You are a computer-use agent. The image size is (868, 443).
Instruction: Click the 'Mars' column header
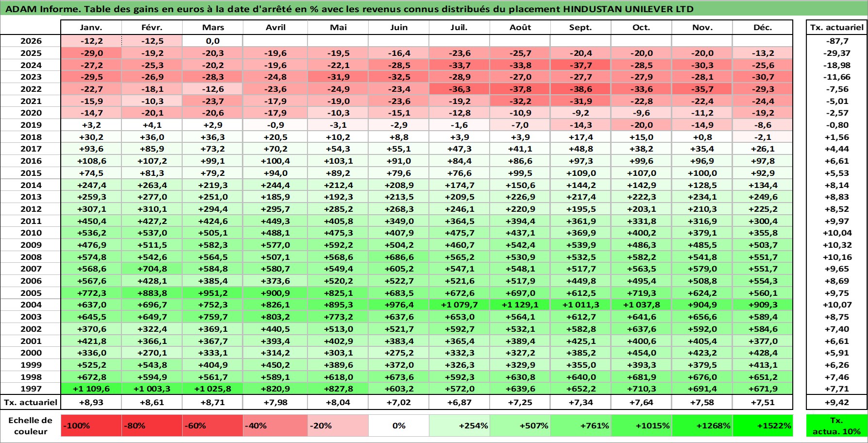click(213, 28)
